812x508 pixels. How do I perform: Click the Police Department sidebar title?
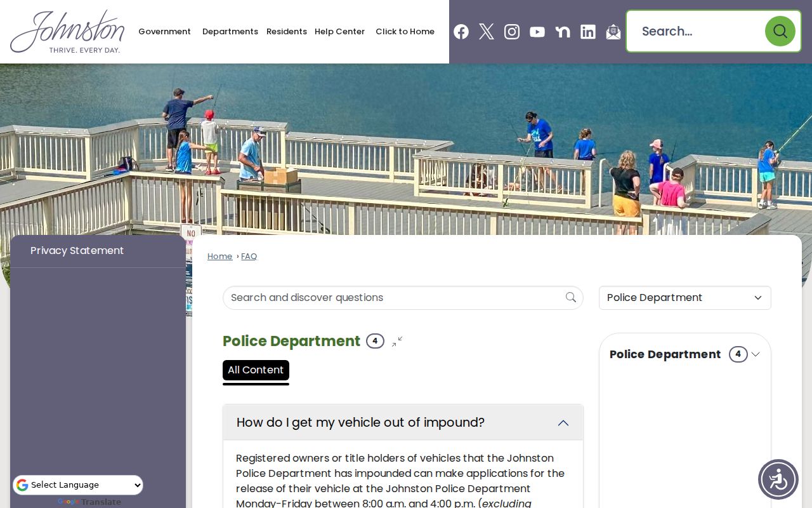pos(665,354)
